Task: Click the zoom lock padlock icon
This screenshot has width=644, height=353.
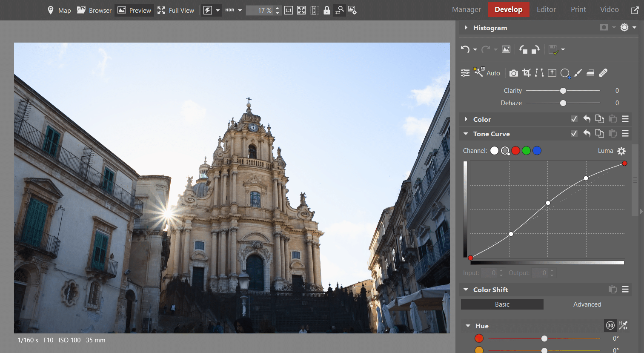Action: tap(327, 10)
